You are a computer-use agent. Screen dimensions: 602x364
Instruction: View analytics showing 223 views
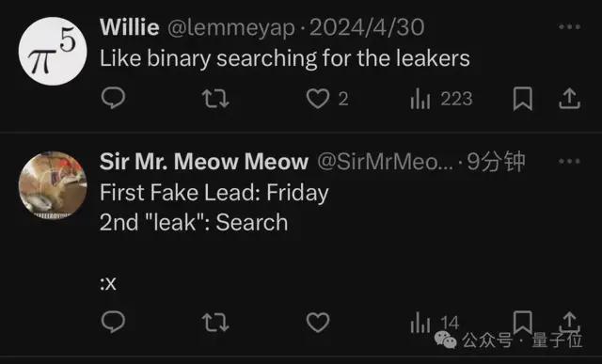[441, 99]
